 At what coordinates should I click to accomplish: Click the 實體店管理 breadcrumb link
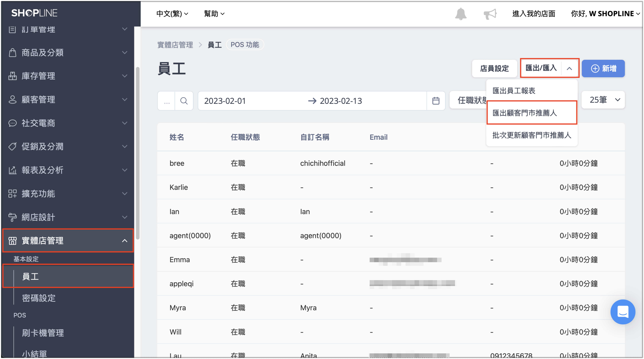(175, 45)
